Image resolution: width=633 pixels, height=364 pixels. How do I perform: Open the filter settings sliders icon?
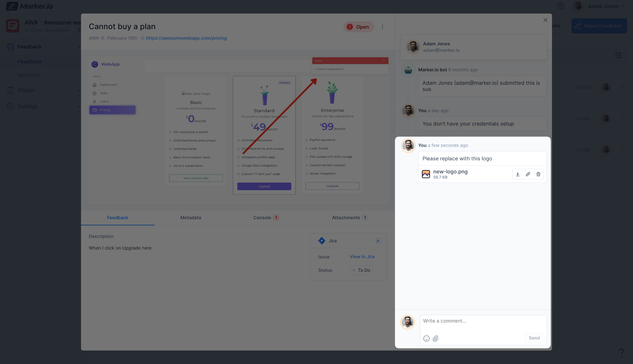pyautogui.click(x=618, y=55)
